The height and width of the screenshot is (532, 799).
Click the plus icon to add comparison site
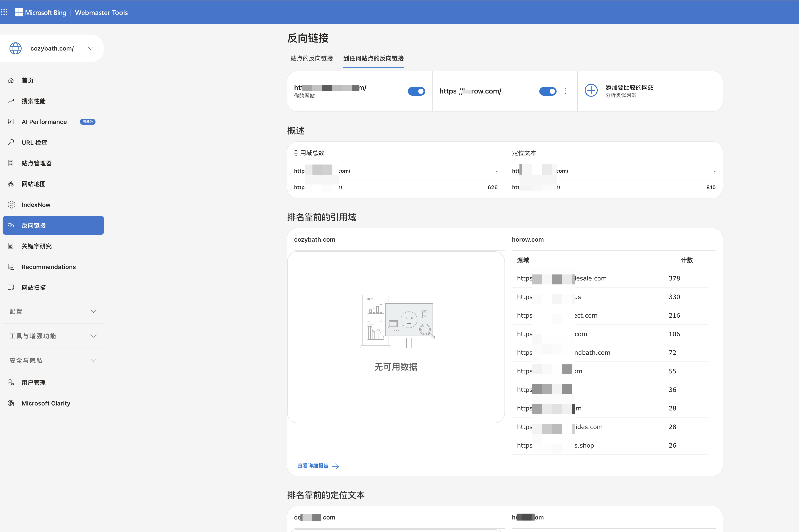point(591,90)
